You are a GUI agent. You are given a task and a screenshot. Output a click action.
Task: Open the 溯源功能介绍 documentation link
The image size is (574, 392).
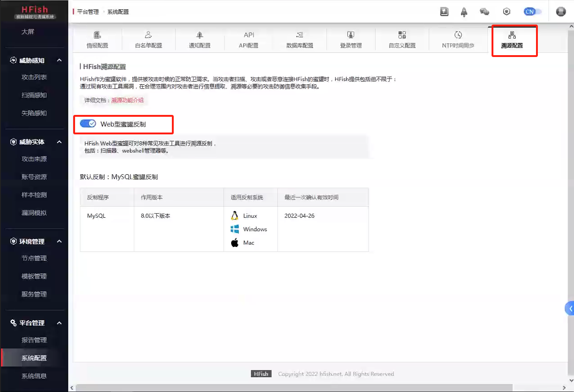tap(127, 100)
